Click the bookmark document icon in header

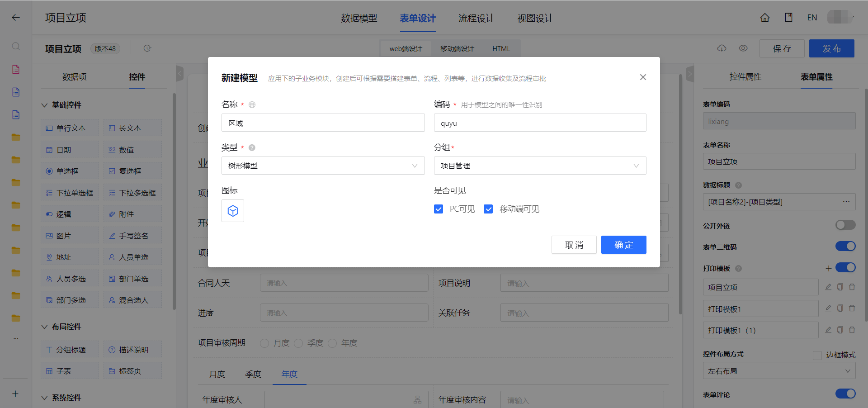788,18
